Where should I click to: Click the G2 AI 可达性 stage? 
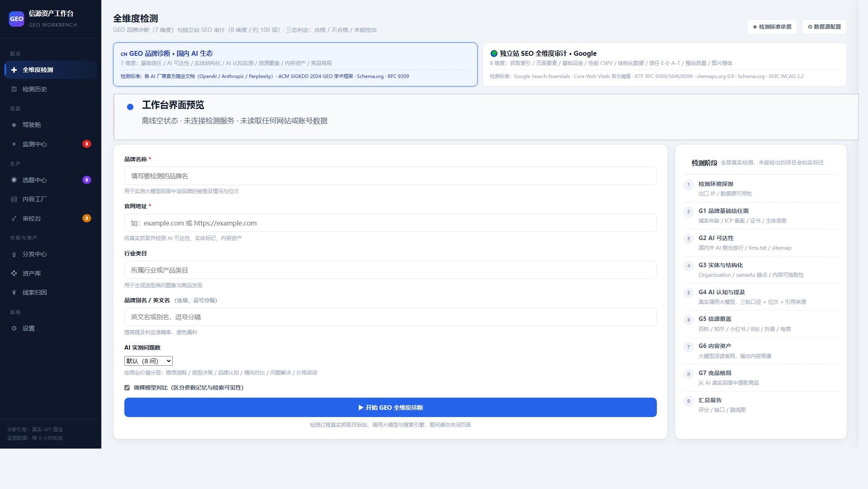tap(761, 243)
